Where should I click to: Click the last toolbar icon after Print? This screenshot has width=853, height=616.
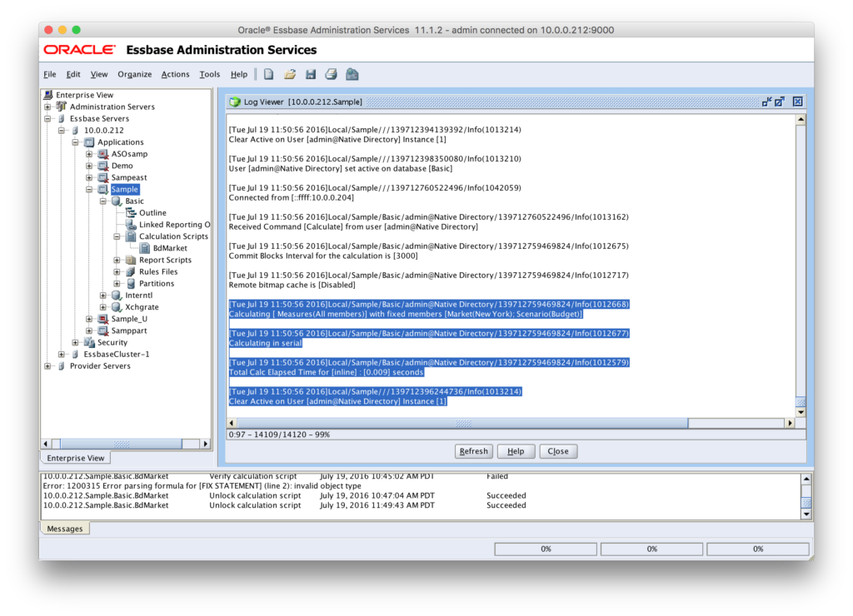pyautogui.click(x=352, y=74)
